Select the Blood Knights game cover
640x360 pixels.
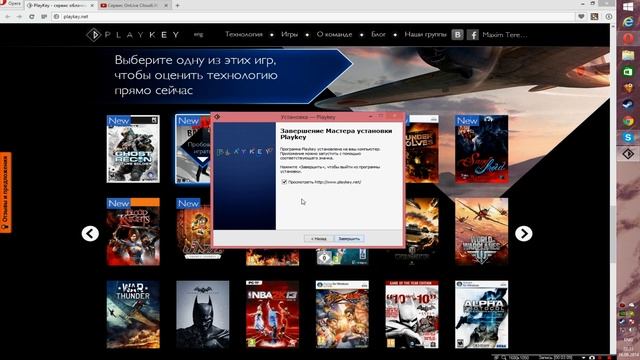[133, 232]
